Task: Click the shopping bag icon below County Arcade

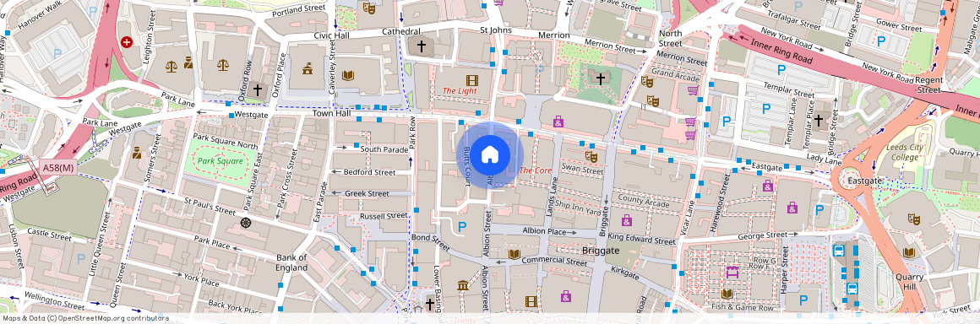Action: point(626,219)
